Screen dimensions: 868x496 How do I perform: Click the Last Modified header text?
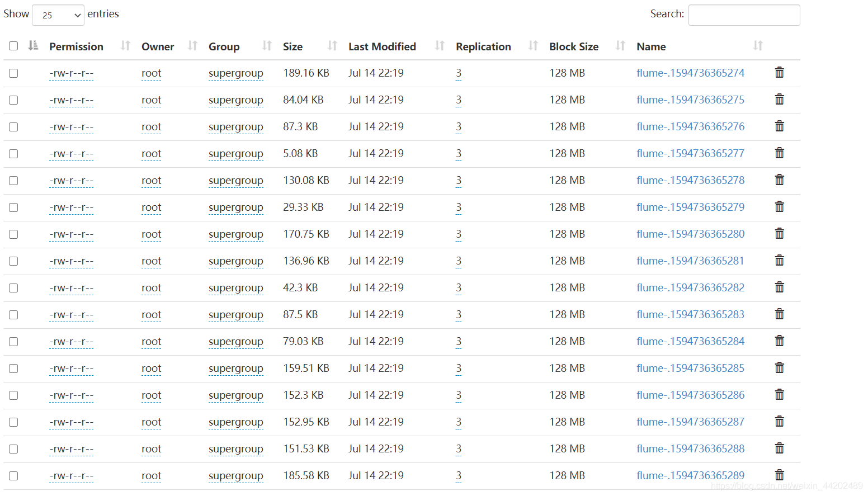click(382, 46)
